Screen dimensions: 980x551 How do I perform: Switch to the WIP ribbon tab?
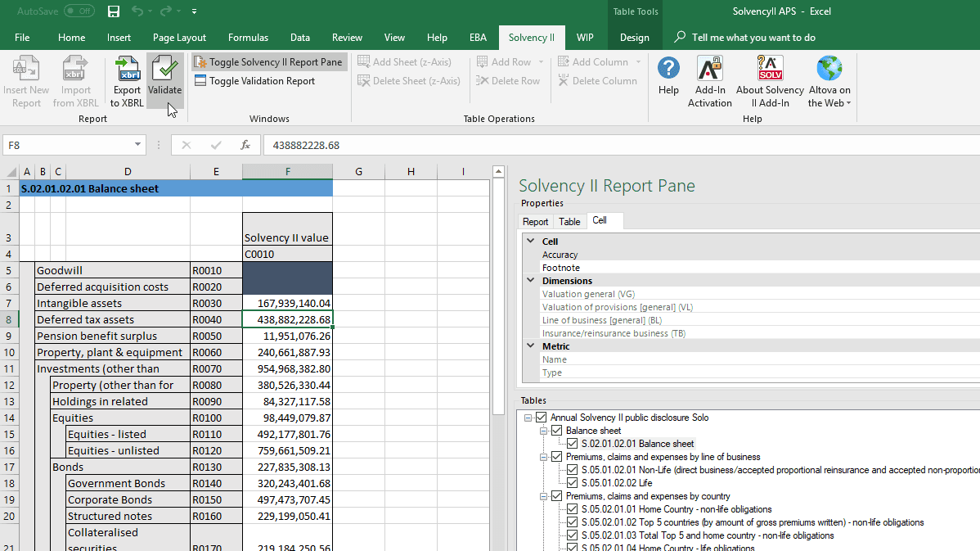pyautogui.click(x=585, y=38)
